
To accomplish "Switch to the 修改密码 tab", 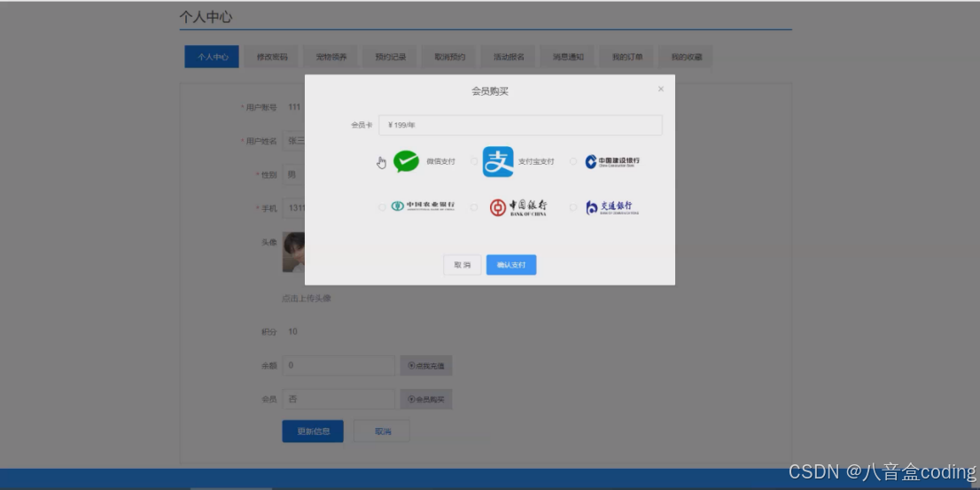I will coord(272,57).
